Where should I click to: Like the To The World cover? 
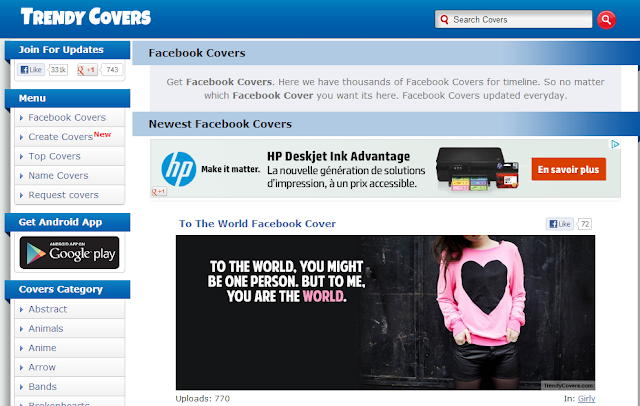click(x=560, y=224)
